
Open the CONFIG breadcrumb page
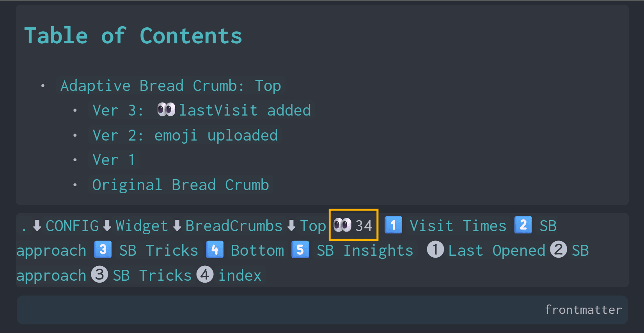coord(72,226)
